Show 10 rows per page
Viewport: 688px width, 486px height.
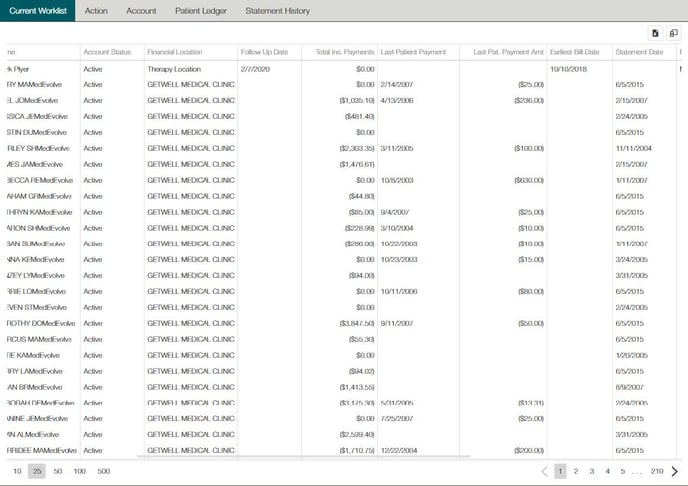point(17,471)
